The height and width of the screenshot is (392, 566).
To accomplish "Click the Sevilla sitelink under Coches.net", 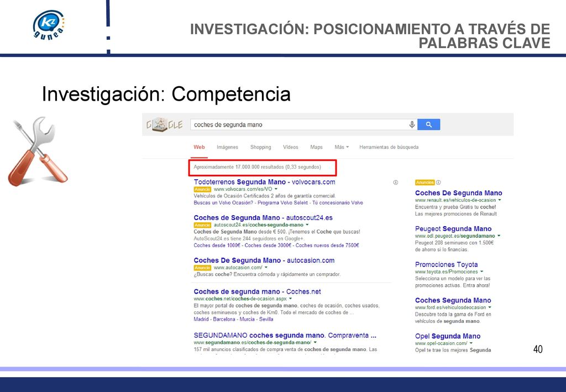I will coord(266,319).
